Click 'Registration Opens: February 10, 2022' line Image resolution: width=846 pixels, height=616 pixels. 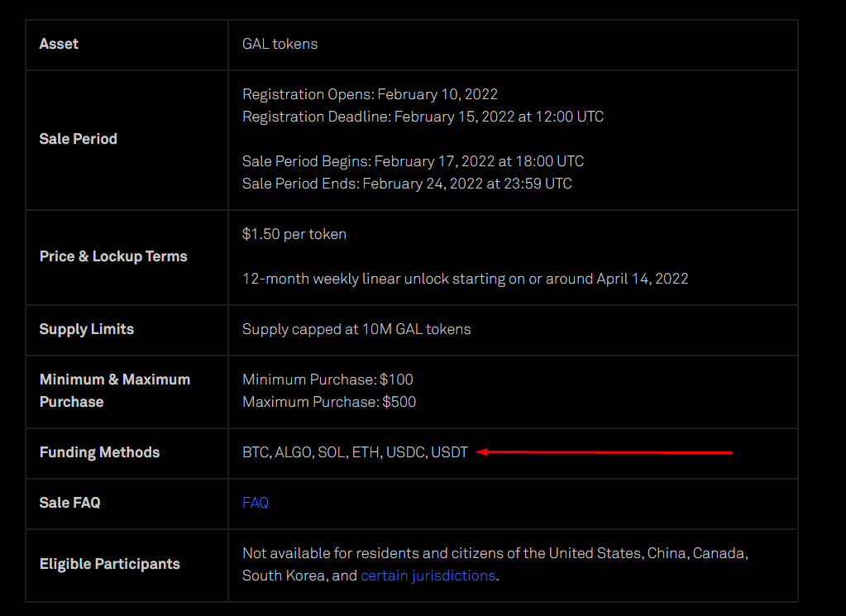point(370,94)
